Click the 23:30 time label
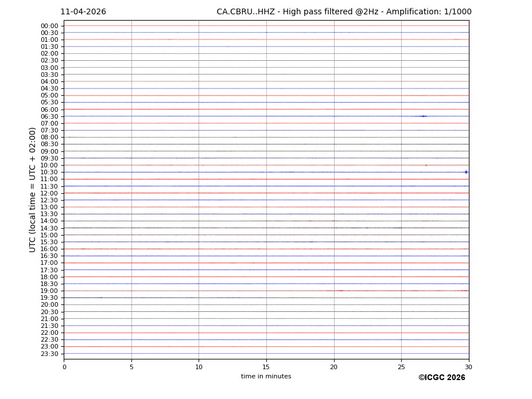Viewport: 532px width, 399px height. [x=49, y=354]
